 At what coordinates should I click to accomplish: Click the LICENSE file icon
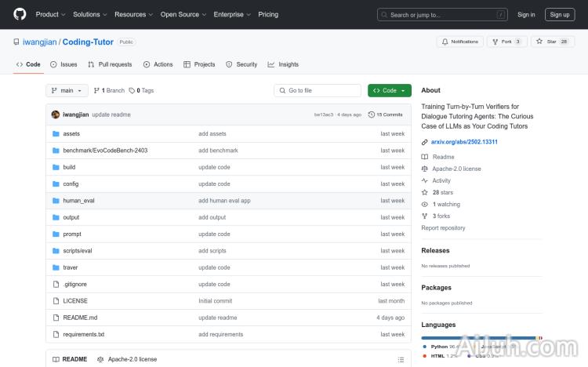(x=56, y=301)
